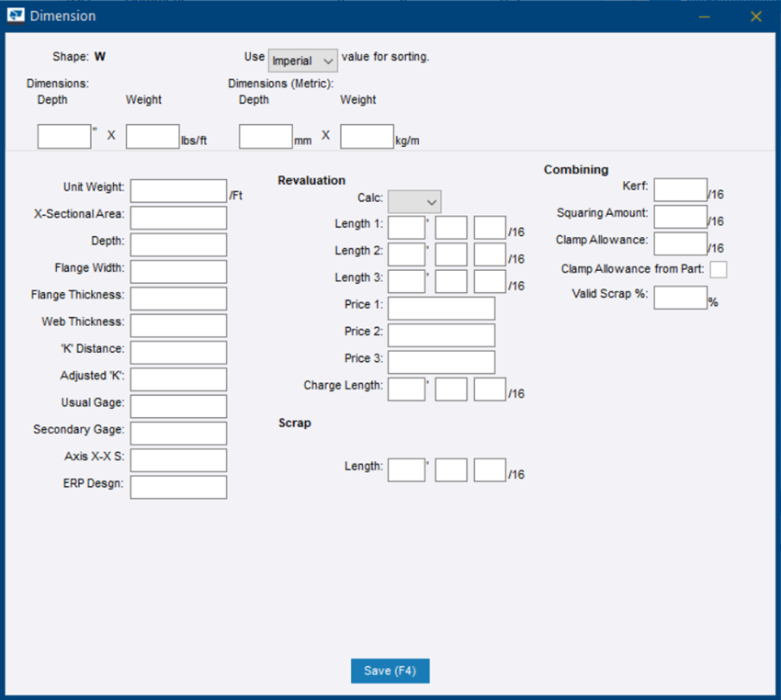Screen dimensions: 781x700
Task: Click the Kerf field under Combining
Action: click(679, 189)
